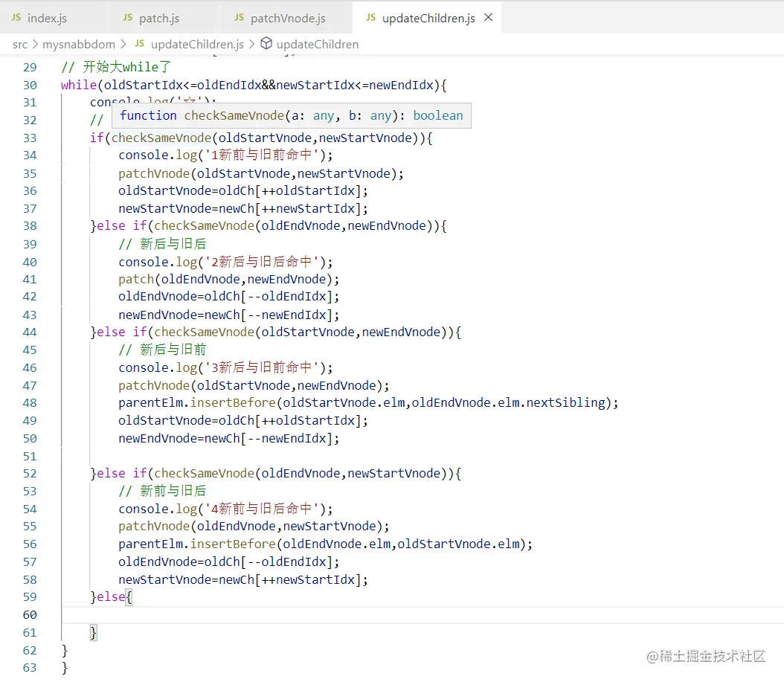Click the checkSameVnode hover tooltip
Screen dimensions: 784x682
[x=291, y=115]
